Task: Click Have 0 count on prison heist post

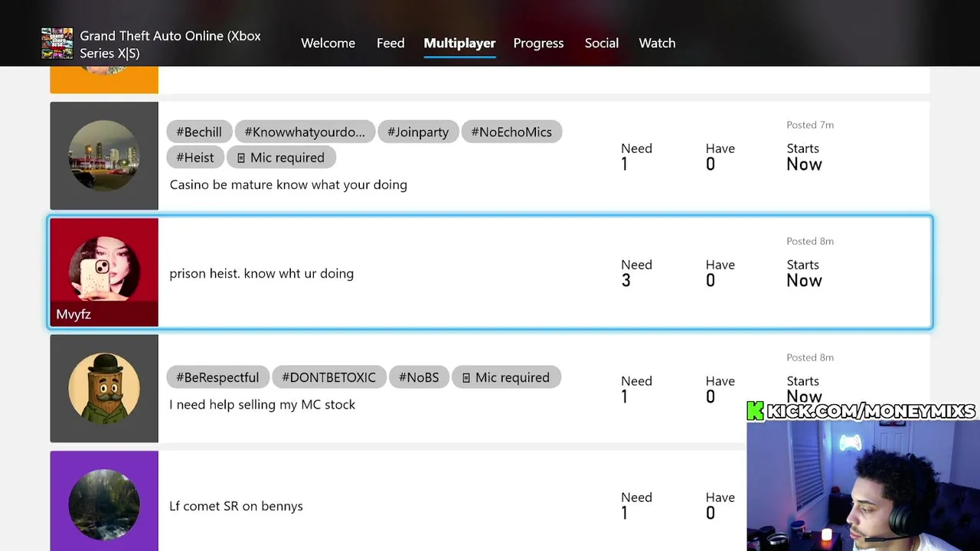Action: click(720, 273)
